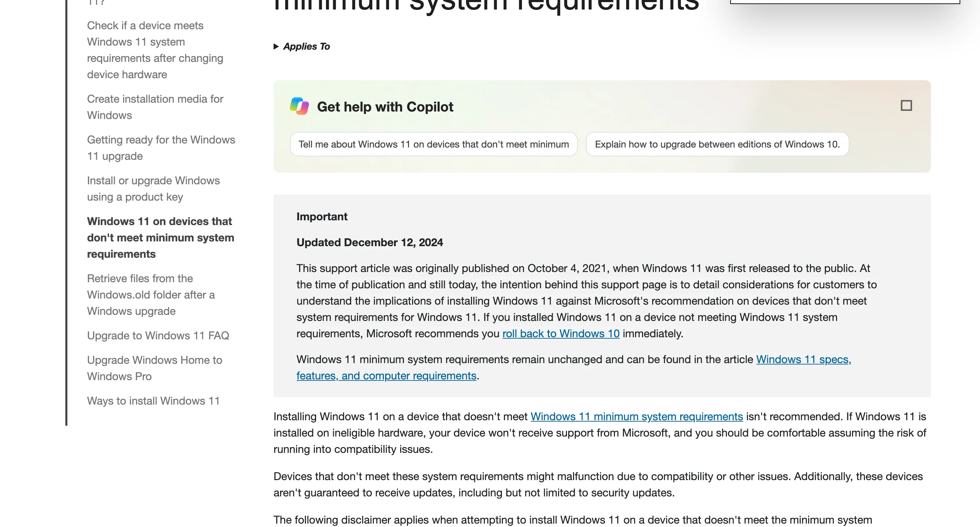Open 'Windows 11 specs, features, and computer requirements' link
980x527 pixels.
click(574, 367)
